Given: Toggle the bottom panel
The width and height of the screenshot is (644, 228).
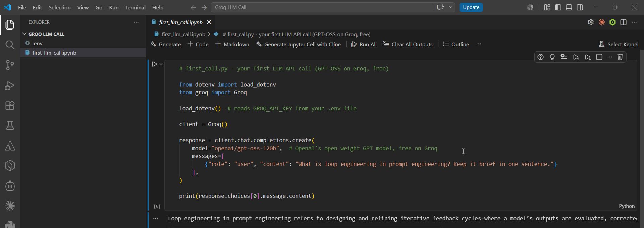Looking at the screenshot, I should coord(569,7).
